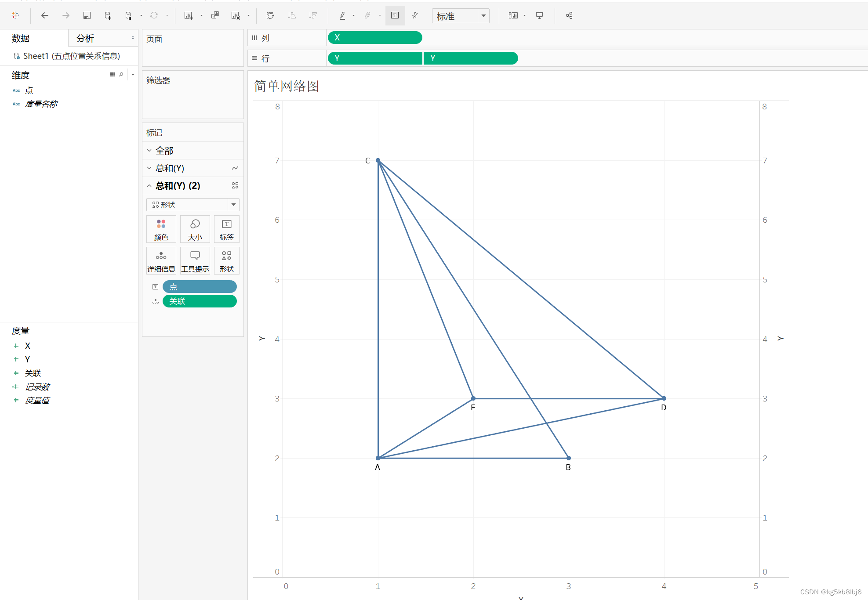Switch to the 分析 tab
This screenshot has width=868, height=600.
[x=85, y=38]
